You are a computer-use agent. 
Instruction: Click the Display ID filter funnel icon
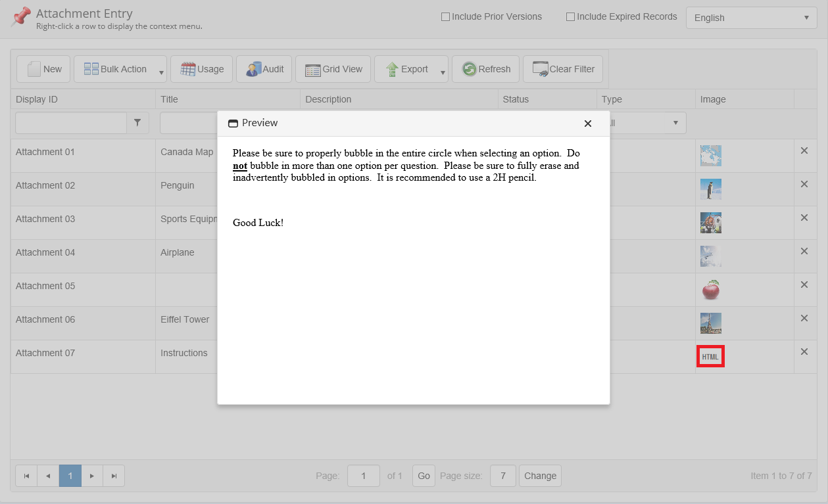137,123
